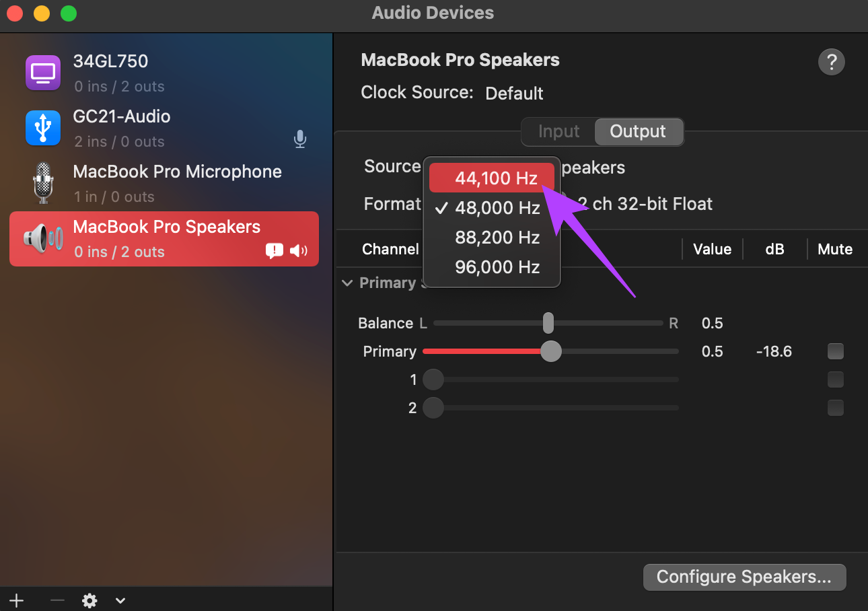
Task: Click the speaker output badge on MacBook Pro Speakers
Action: pyautogui.click(x=298, y=251)
